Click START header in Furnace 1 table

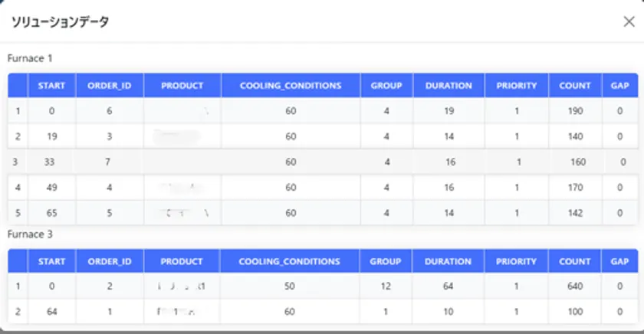pyautogui.click(x=51, y=86)
